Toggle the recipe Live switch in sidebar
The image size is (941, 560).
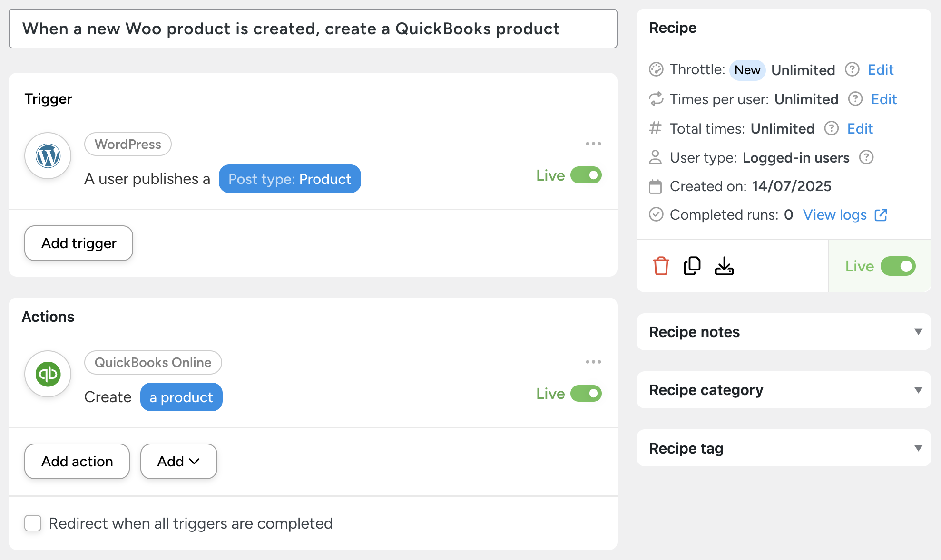898,266
